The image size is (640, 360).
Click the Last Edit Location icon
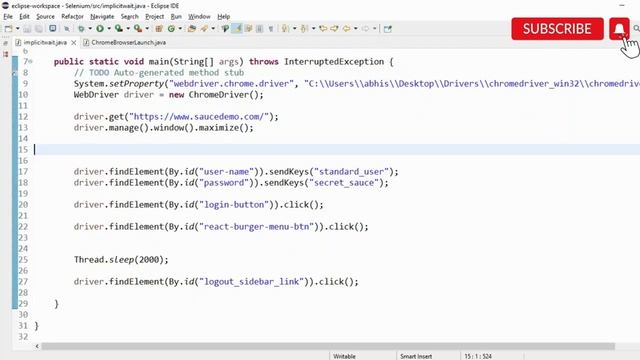[323, 29]
